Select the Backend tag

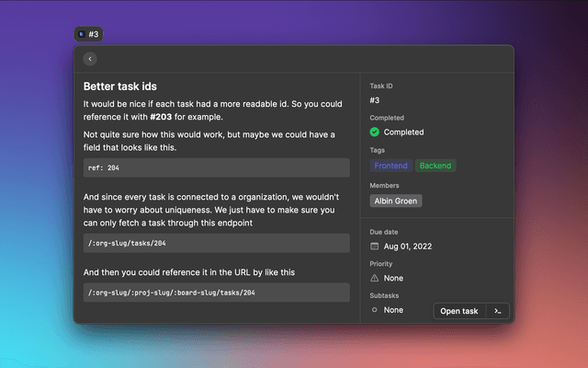[435, 167]
